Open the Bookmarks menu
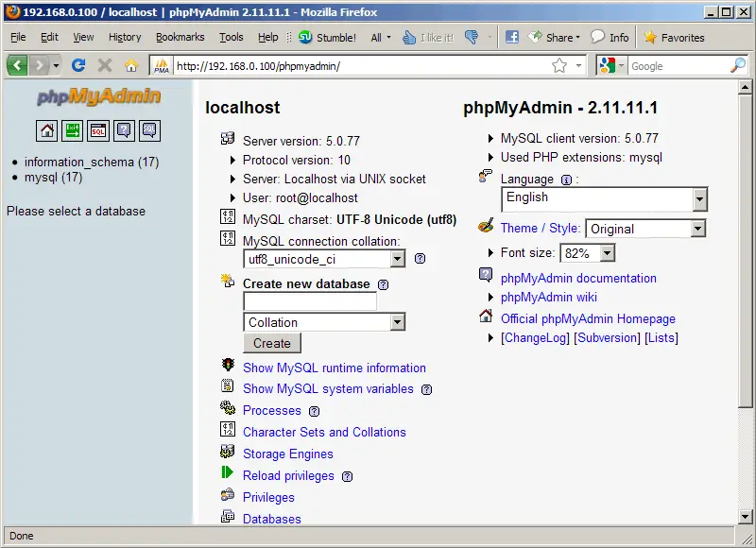The height and width of the screenshot is (548, 756). point(180,37)
